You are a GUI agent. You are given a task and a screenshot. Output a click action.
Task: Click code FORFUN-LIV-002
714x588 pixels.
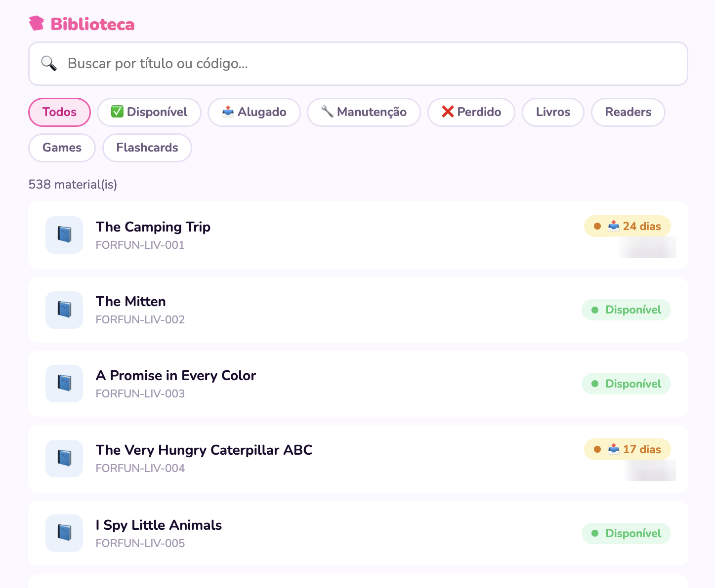(x=140, y=320)
